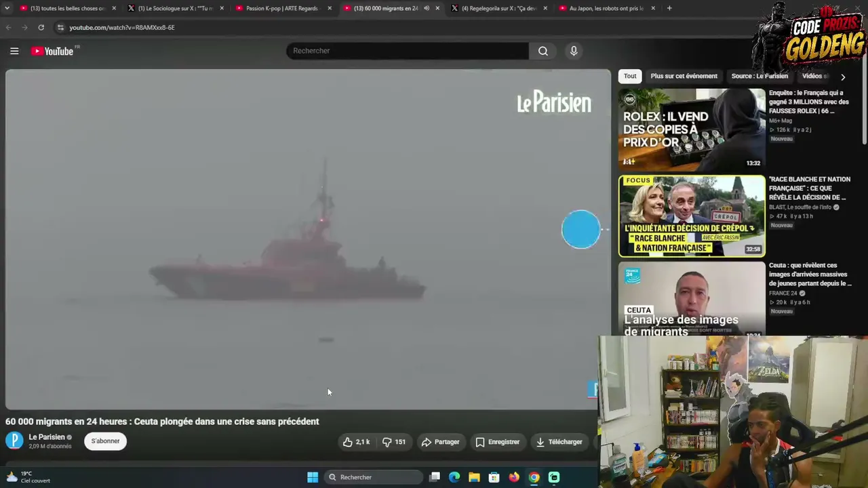
Task: Download the video with Télécharger
Action: (x=559, y=442)
